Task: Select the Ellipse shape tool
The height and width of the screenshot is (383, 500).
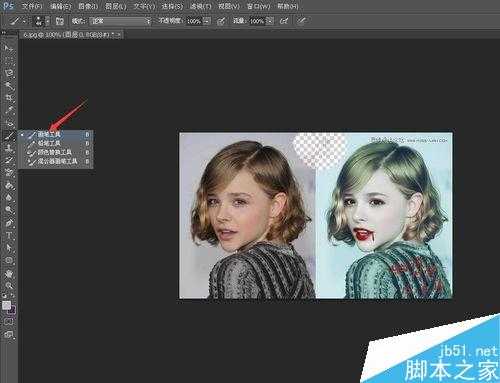Action: 9,260
